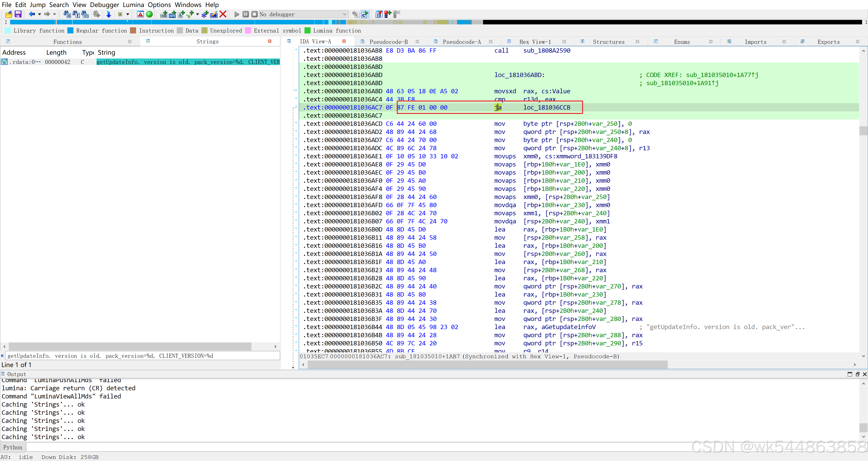This screenshot has width=868, height=461.
Task: Click the pause process button
Action: point(246,14)
